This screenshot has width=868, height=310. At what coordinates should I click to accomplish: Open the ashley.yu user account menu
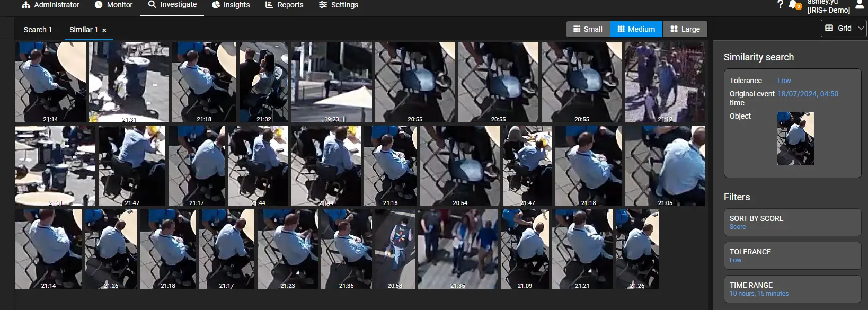pos(835,6)
